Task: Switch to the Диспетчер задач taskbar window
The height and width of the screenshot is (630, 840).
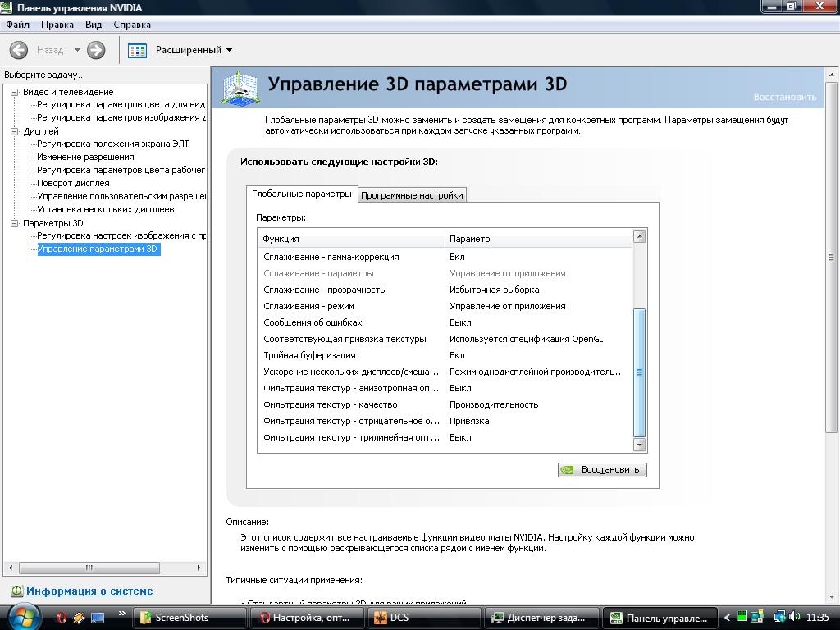Action: tap(542, 618)
